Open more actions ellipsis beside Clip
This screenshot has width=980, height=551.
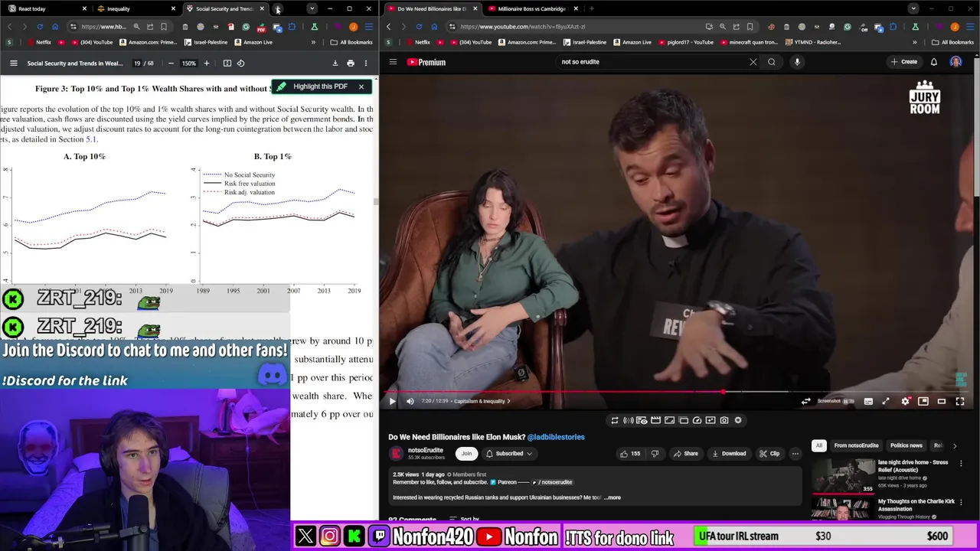tap(795, 453)
